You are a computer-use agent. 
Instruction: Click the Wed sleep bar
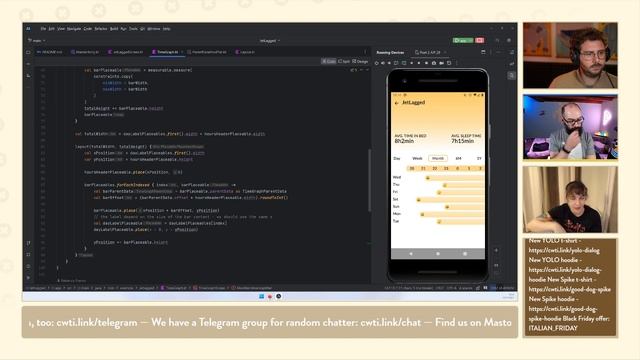pos(455,178)
